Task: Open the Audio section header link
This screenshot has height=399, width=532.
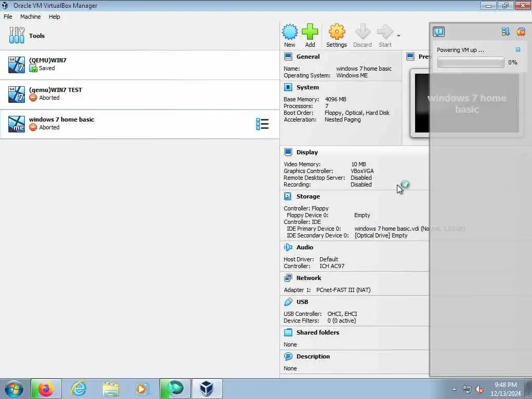Action: pyautogui.click(x=304, y=247)
